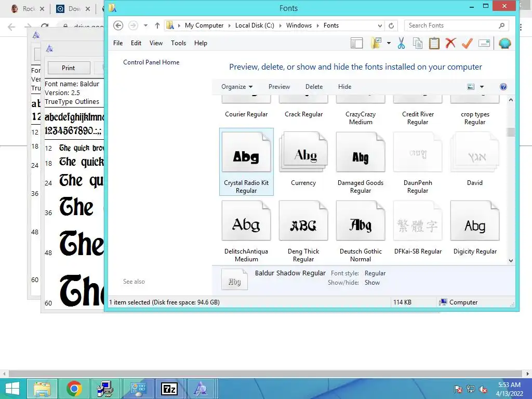The width and height of the screenshot is (532, 399).
Task: Click the folder options toolbar icon
Action: click(376, 44)
